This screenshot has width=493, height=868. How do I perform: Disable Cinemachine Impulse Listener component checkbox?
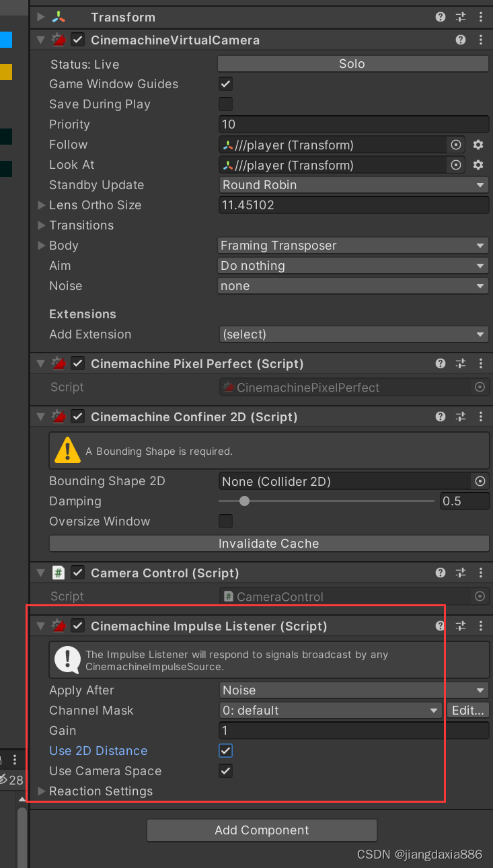click(x=78, y=626)
